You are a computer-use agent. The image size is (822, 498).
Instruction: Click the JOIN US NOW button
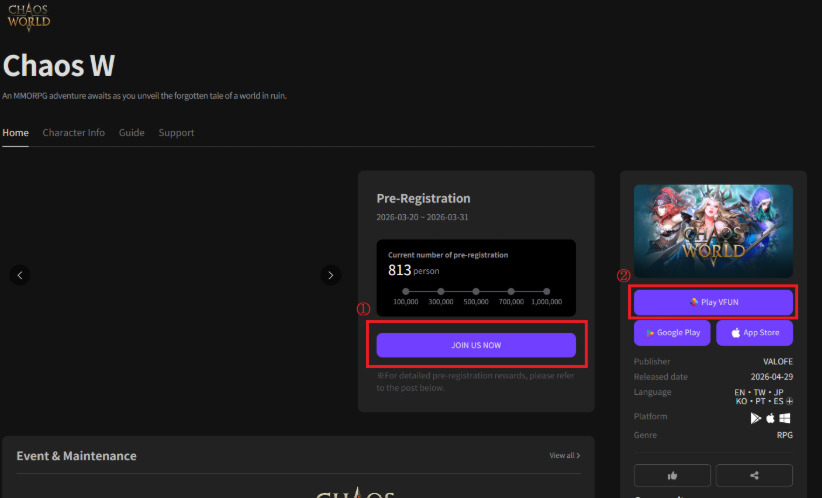pyautogui.click(x=476, y=345)
